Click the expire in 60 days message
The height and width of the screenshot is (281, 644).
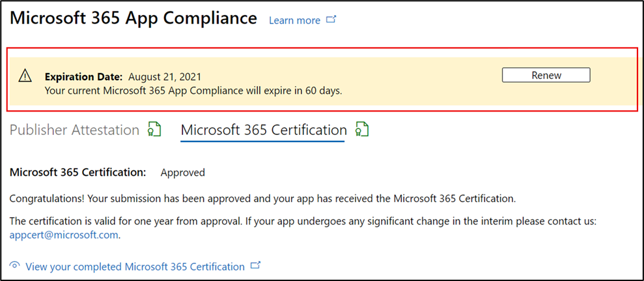(193, 91)
